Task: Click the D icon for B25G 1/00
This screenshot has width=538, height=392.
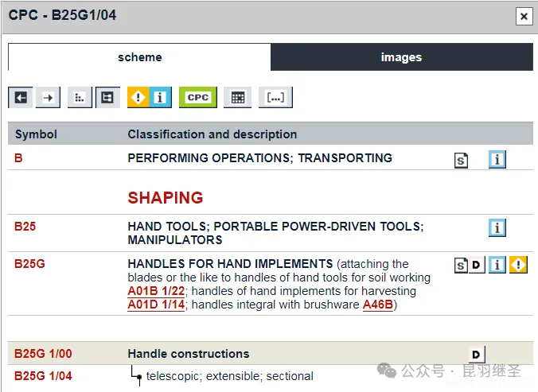Action: point(477,354)
